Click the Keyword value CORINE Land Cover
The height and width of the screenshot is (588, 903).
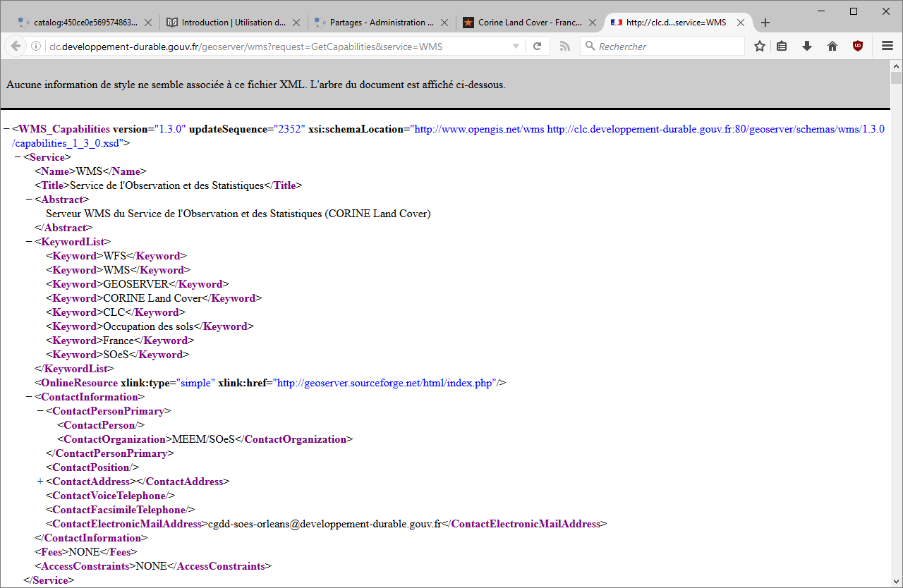point(153,298)
